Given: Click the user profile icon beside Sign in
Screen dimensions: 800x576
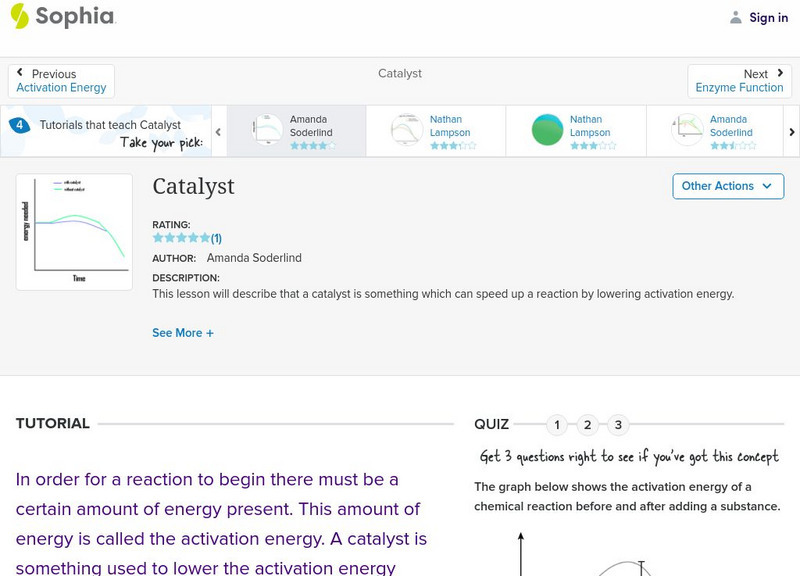Looking at the screenshot, I should click(x=736, y=17).
